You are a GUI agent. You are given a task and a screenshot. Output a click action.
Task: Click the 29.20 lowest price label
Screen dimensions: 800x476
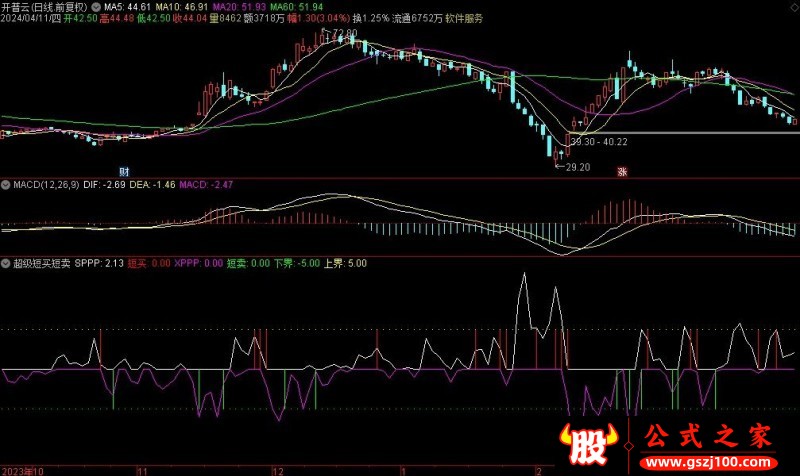(x=578, y=167)
